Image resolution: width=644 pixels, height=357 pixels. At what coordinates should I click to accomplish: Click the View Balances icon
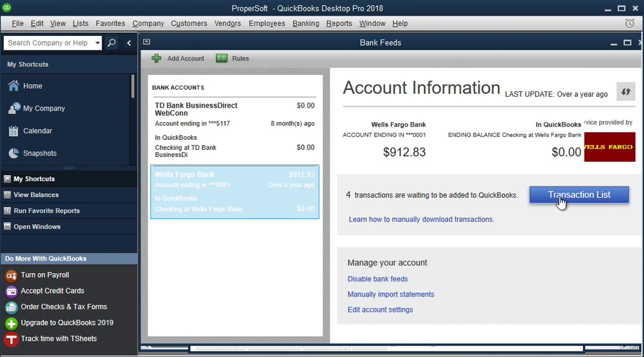[7, 195]
